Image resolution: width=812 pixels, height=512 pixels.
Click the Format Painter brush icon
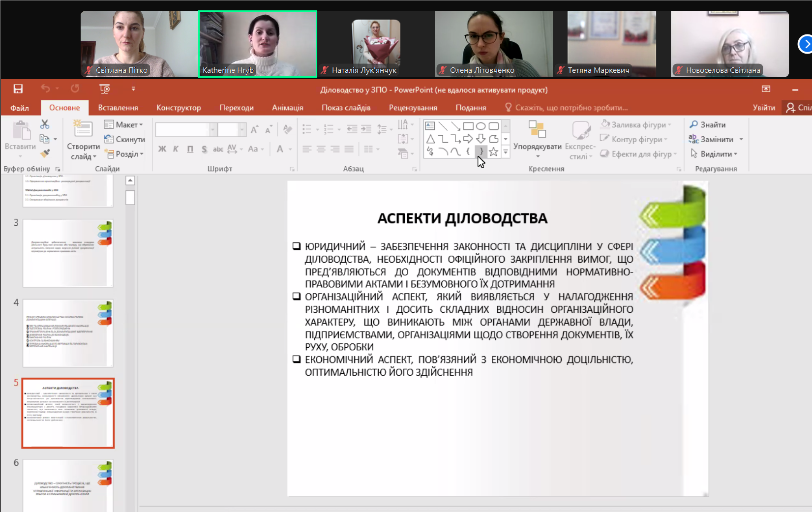[x=45, y=153]
